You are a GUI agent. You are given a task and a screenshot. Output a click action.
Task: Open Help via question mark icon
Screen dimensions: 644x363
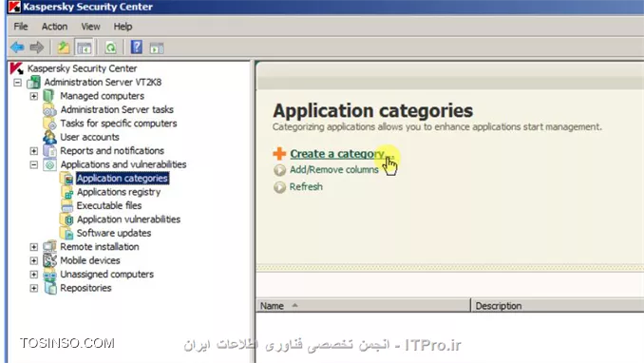click(137, 48)
